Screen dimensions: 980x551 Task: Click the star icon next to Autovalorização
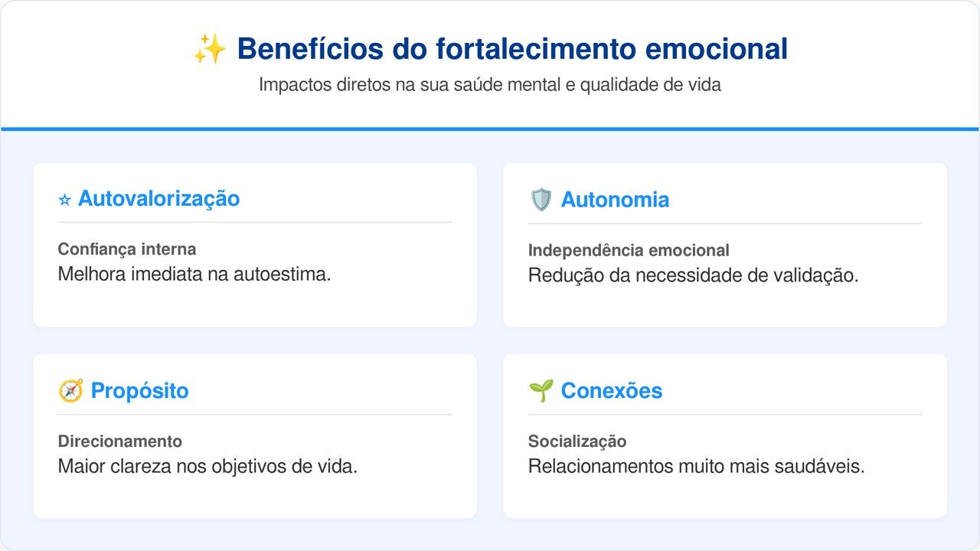pos(64,200)
